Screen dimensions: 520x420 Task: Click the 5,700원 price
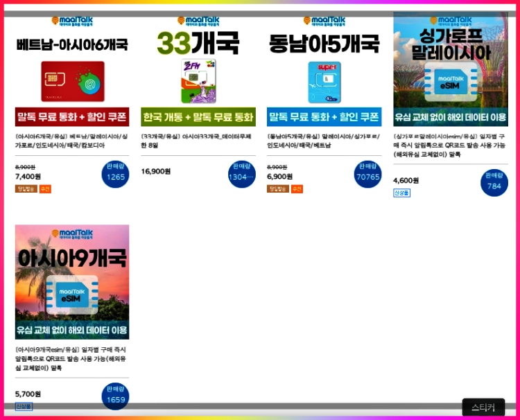(28, 394)
